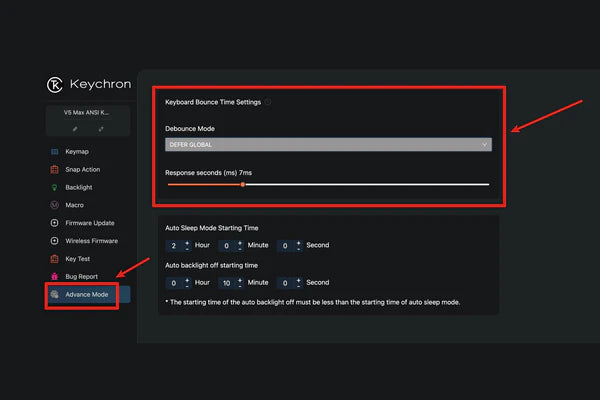This screenshot has width=600, height=400.
Task: Decrease Auto Sleep Minute value
Action: click(x=240, y=249)
